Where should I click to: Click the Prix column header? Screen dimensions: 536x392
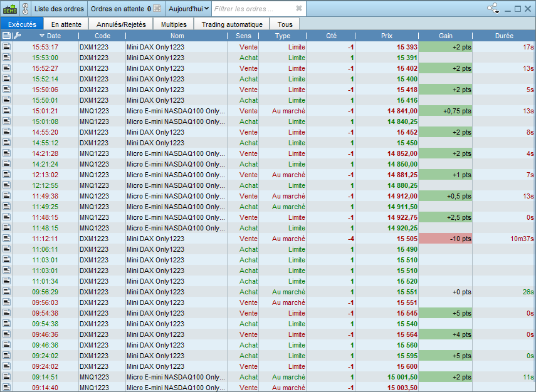(x=387, y=36)
